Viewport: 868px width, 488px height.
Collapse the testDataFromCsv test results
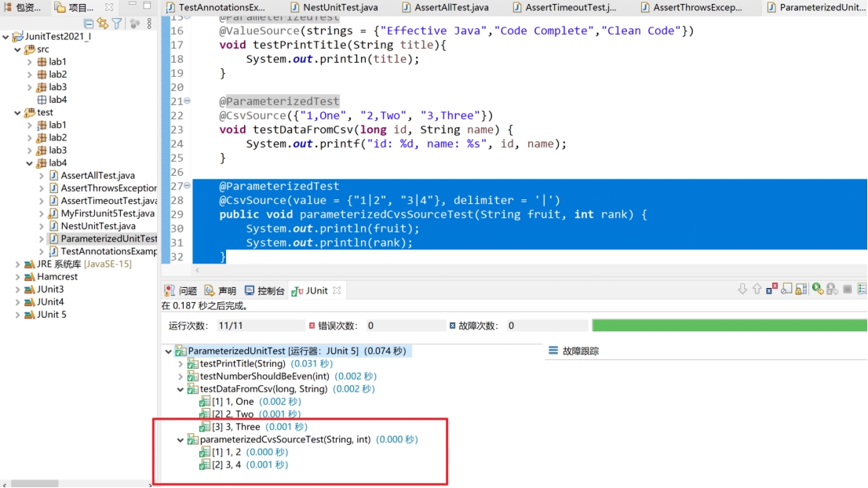point(180,388)
